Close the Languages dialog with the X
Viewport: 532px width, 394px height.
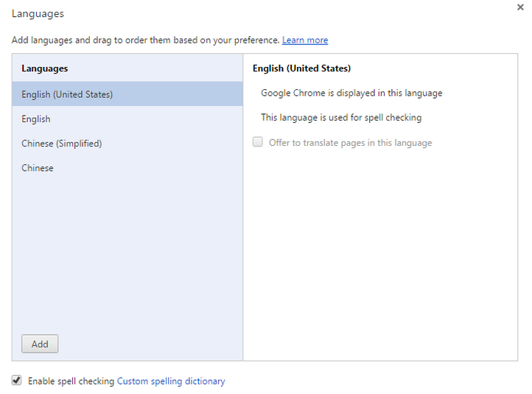coord(521,7)
